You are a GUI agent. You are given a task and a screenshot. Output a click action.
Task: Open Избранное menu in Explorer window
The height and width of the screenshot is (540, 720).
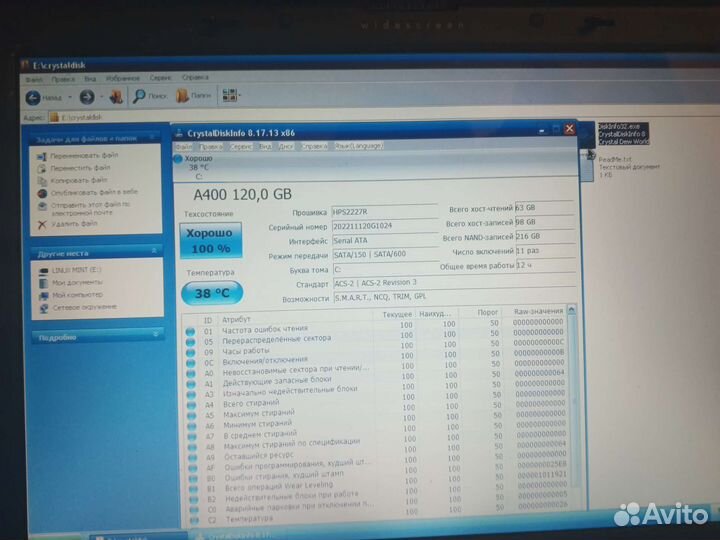pyautogui.click(x=123, y=79)
